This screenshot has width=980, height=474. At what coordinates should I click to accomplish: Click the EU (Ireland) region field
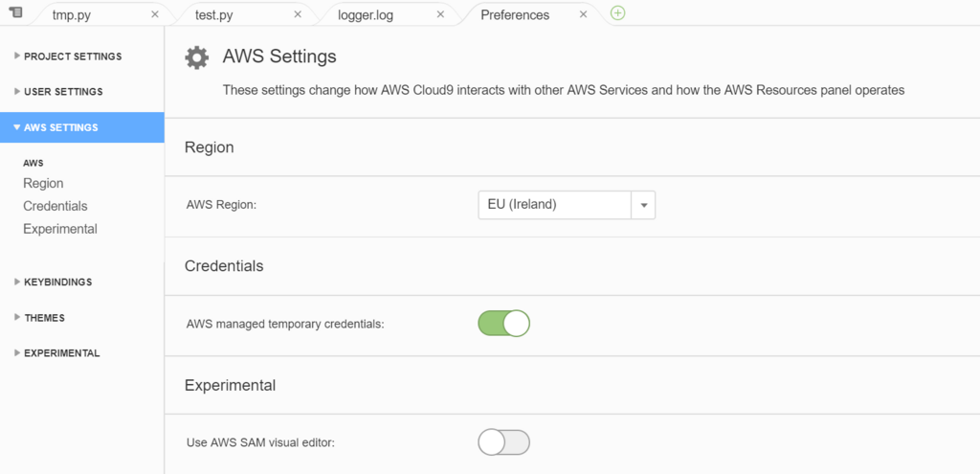554,205
